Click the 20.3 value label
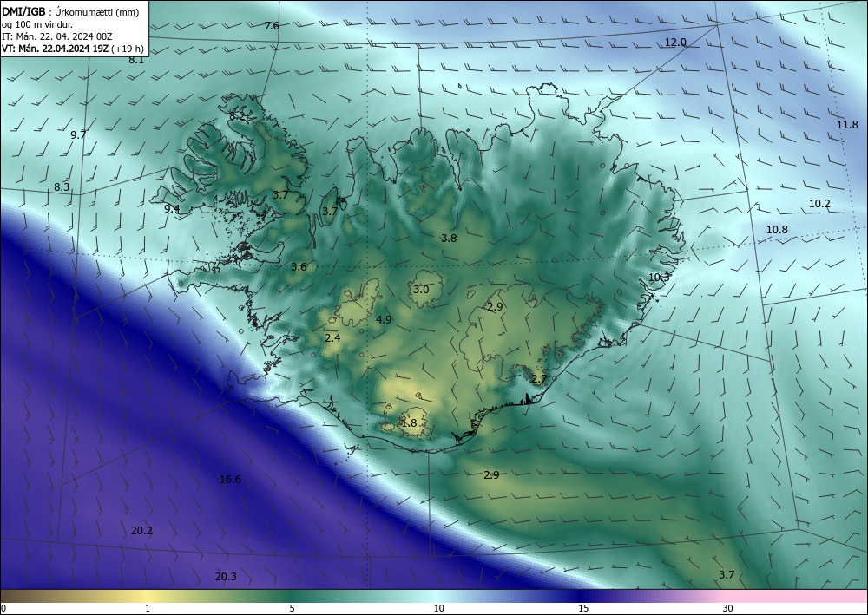The height and width of the screenshot is (615, 868). pyautogui.click(x=226, y=577)
